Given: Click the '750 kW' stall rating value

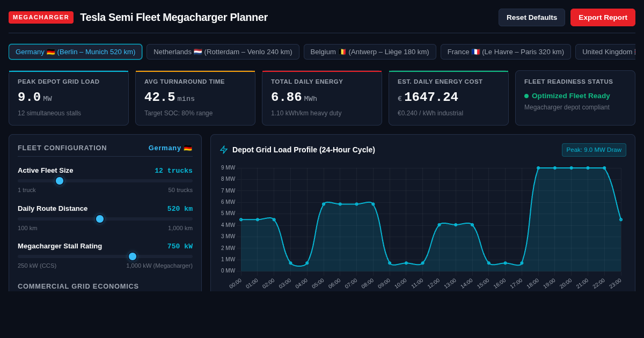Looking at the screenshot, I should point(180,246).
